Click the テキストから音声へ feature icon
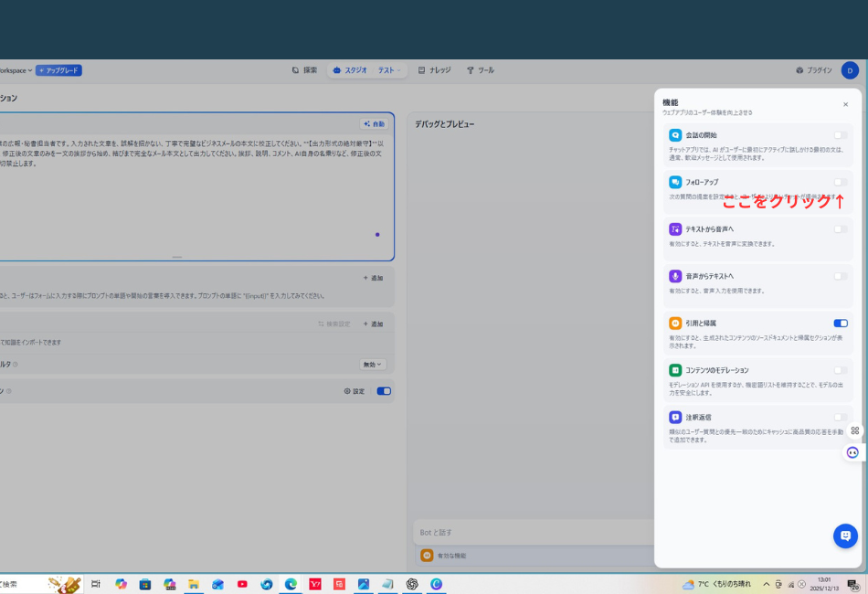The height and width of the screenshot is (594, 868). pos(675,229)
